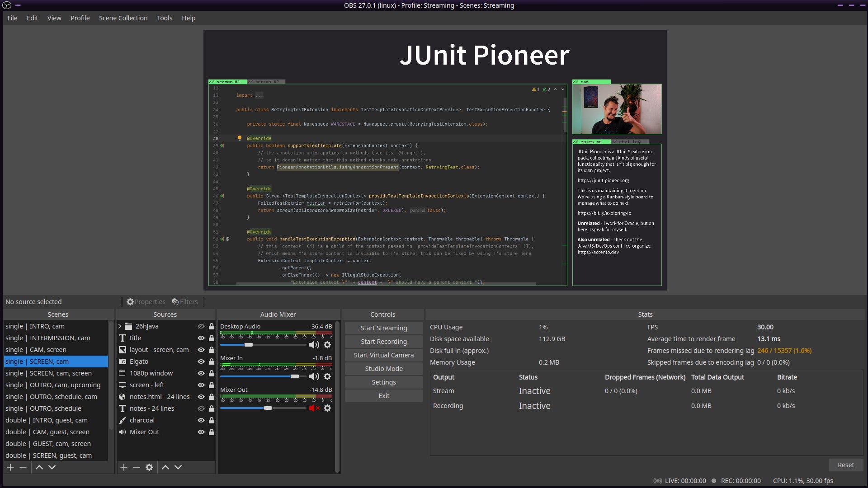Open the Scene Collection menu
The width and height of the screenshot is (868, 488).
point(123,18)
